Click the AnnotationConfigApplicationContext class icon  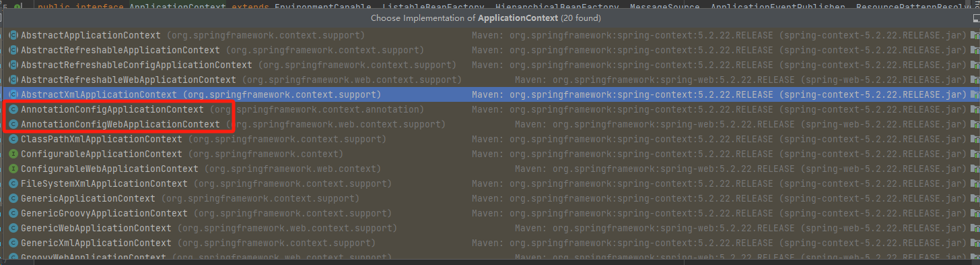pyautogui.click(x=13, y=109)
